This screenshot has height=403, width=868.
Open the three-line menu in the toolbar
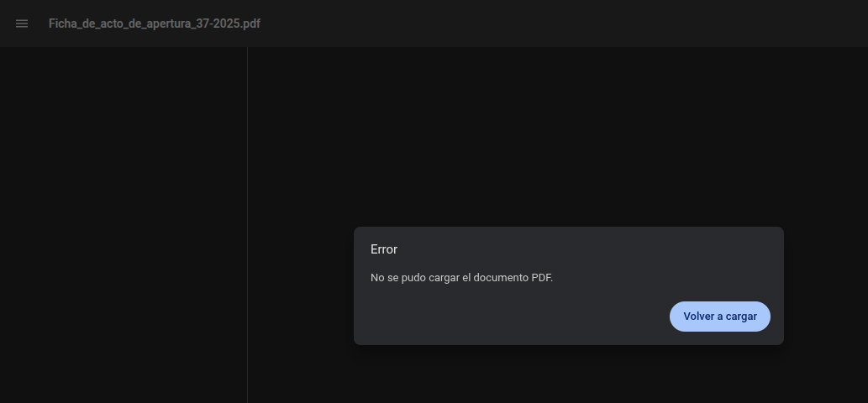tap(22, 24)
